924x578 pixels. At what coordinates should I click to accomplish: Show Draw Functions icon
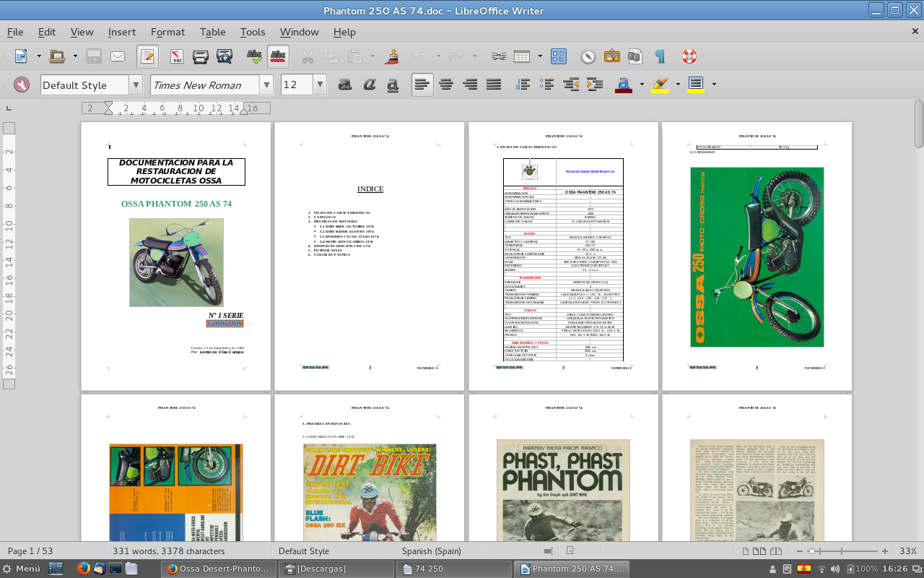559,56
